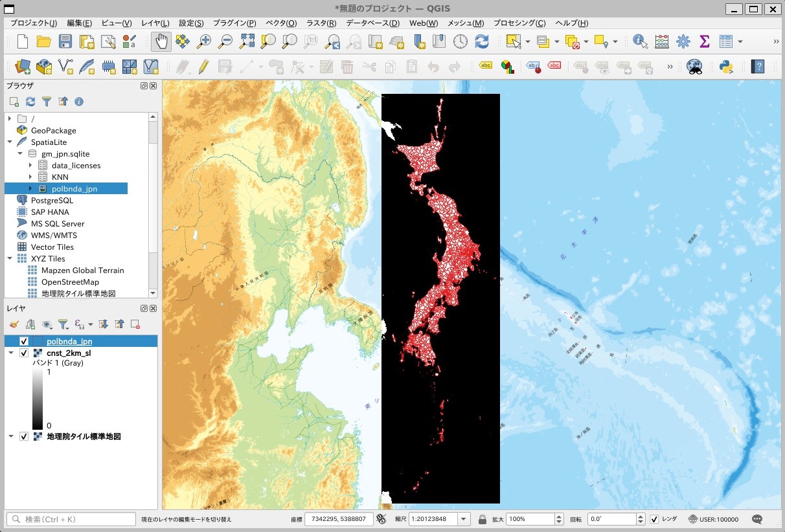Open the messages log bubble button
This screenshot has height=532, width=785.
tap(757, 518)
